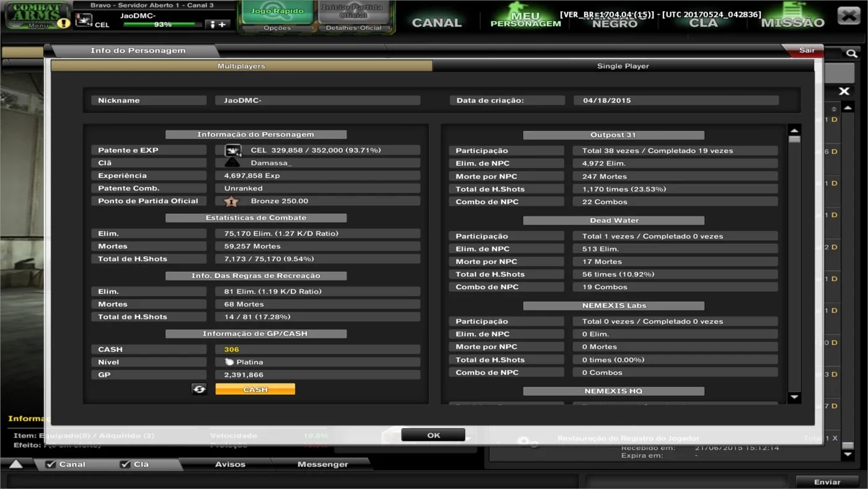The image size is (868, 489).
Task: Click the refresh GP/CASH icon
Action: click(x=199, y=389)
